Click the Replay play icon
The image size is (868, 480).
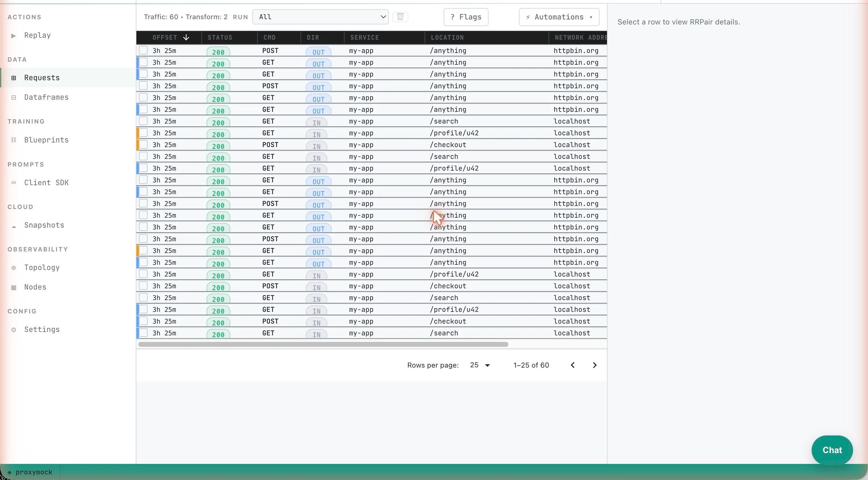pyautogui.click(x=13, y=35)
